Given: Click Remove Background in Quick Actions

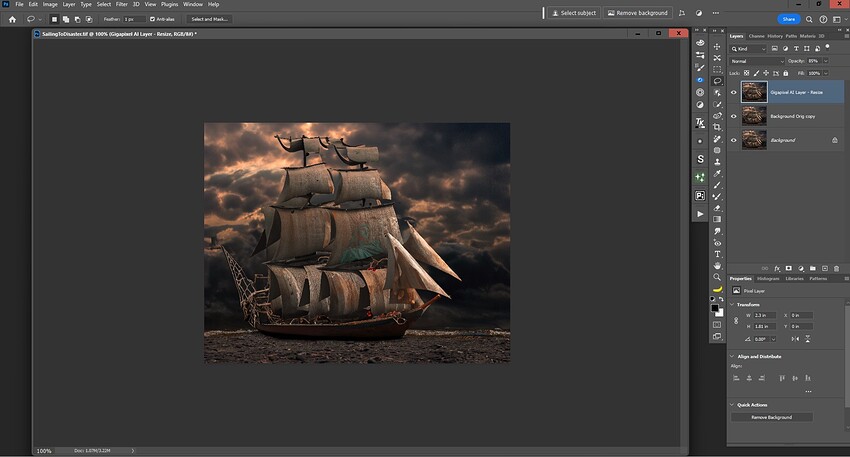Looking at the screenshot, I should coord(771,417).
